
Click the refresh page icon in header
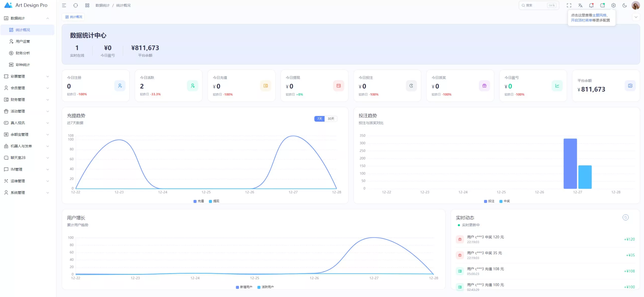pos(75,5)
